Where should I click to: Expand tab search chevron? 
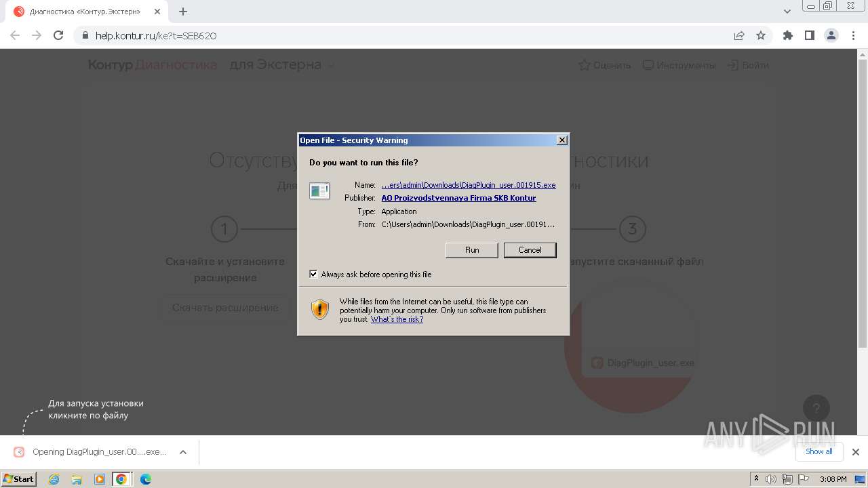787,12
